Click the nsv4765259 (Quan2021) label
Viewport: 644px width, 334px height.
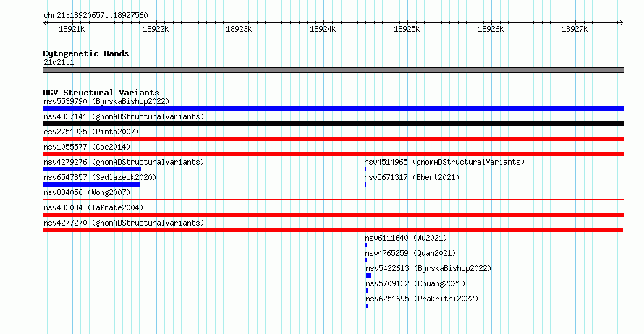[411, 253]
